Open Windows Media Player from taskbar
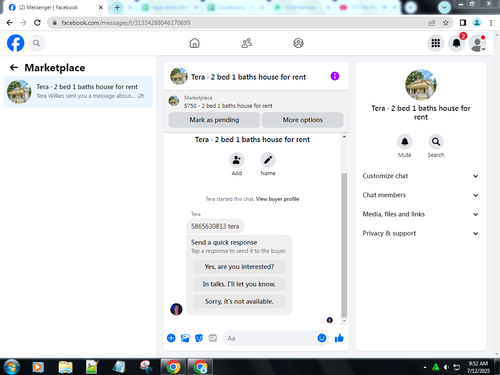The width and height of the screenshot is (500, 375). pyautogui.click(x=38, y=367)
